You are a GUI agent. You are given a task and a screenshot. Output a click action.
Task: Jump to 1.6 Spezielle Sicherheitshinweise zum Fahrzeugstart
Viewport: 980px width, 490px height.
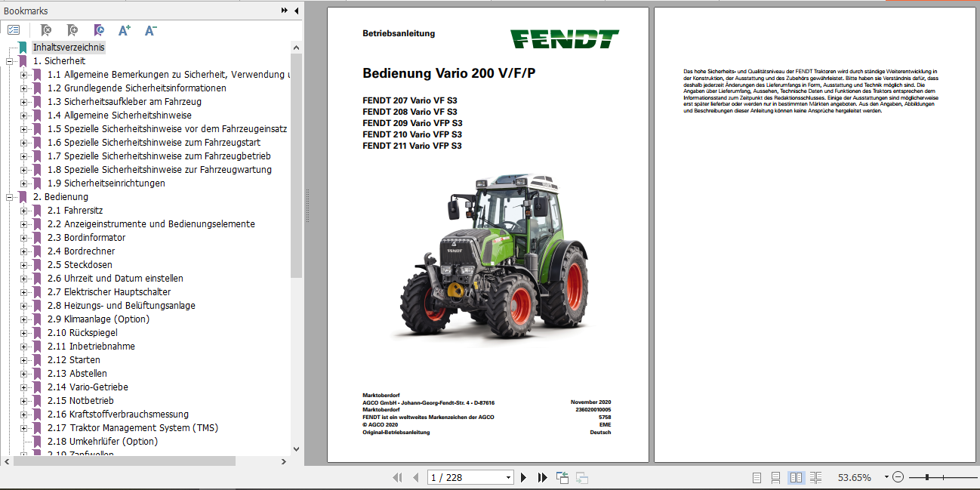click(x=154, y=143)
